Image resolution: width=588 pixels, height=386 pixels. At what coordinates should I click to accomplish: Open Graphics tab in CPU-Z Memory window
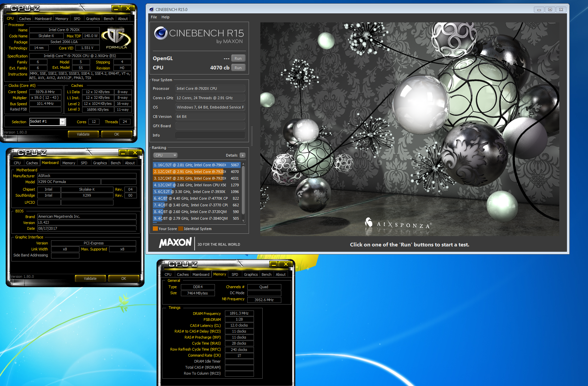tap(251, 274)
